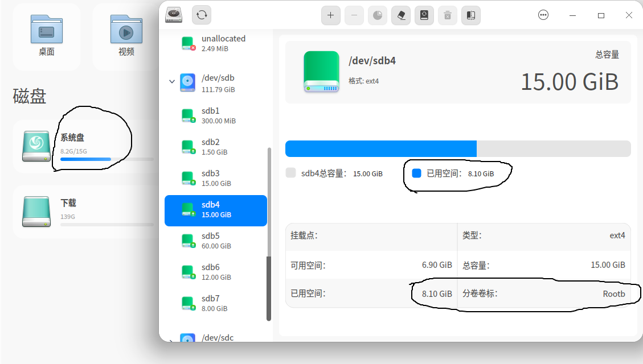Click the sdb5 partition icon
This screenshot has height=364, width=643.
click(x=188, y=241)
